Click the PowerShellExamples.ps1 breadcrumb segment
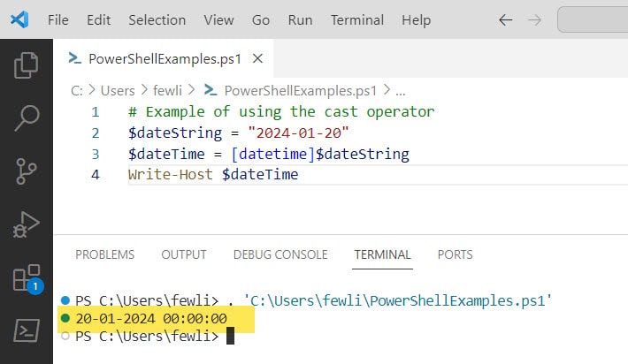 pos(301,91)
